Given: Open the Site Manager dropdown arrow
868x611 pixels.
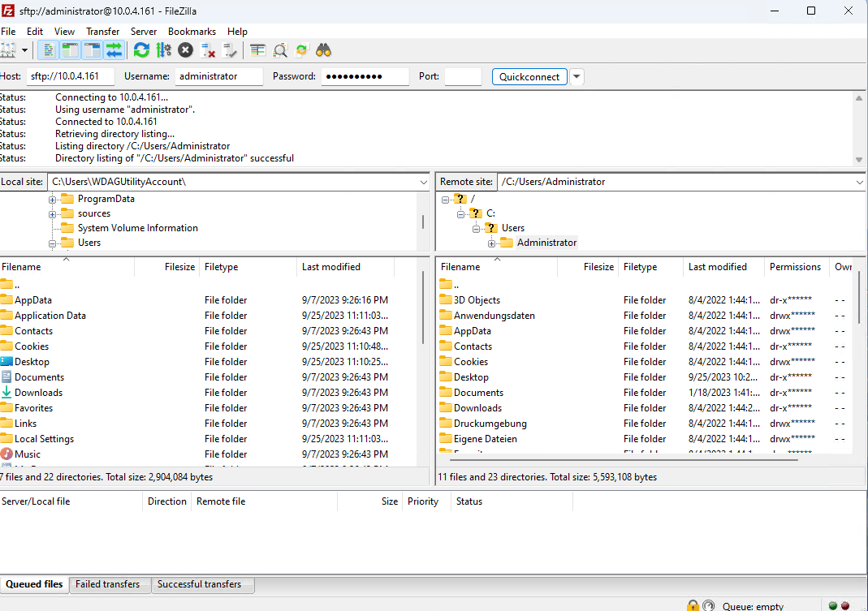Looking at the screenshot, I should tap(24, 49).
